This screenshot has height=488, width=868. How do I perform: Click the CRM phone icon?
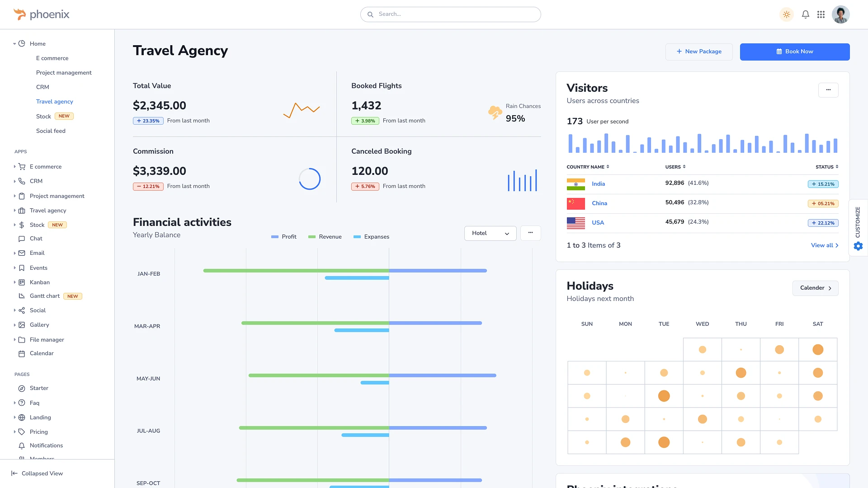pyautogui.click(x=22, y=181)
